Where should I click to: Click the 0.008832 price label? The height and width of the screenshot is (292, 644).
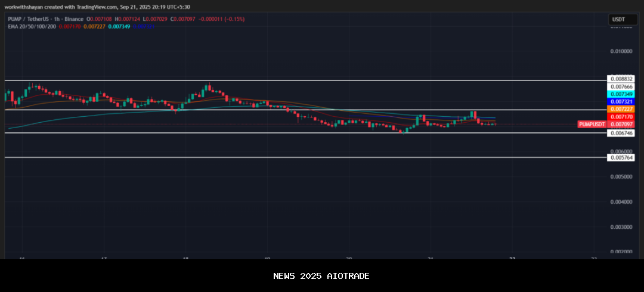click(621, 79)
